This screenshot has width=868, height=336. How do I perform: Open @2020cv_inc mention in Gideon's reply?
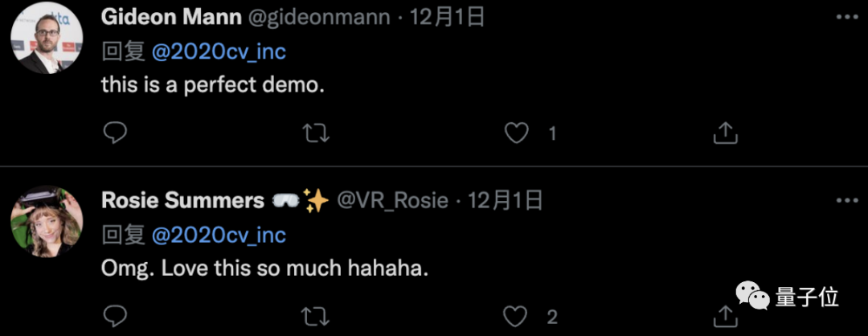219,52
